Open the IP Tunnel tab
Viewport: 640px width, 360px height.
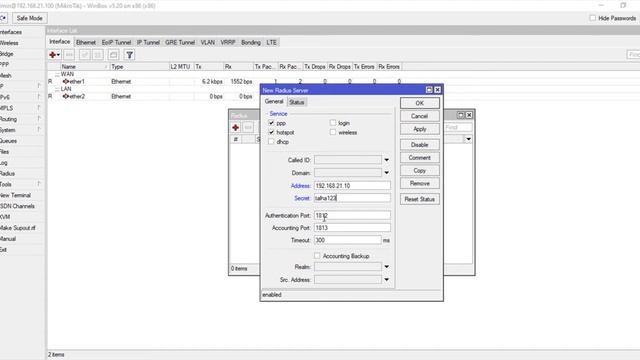[148, 42]
